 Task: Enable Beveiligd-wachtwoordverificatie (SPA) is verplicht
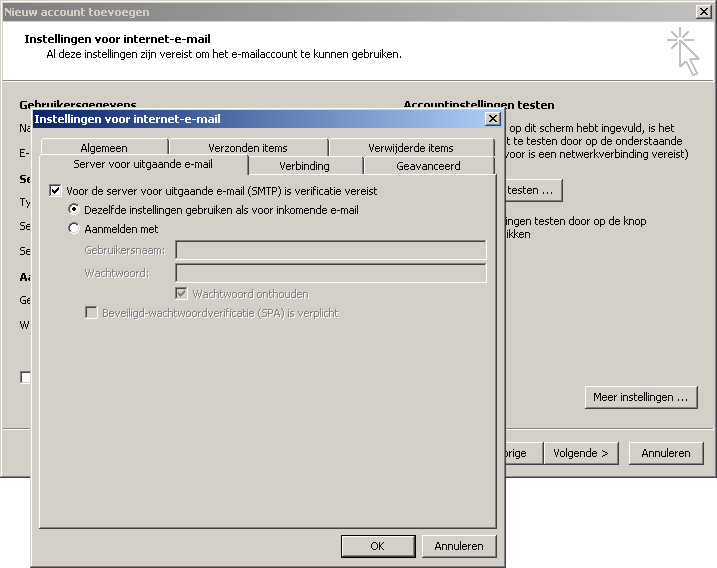pyautogui.click(x=92, y=313)
